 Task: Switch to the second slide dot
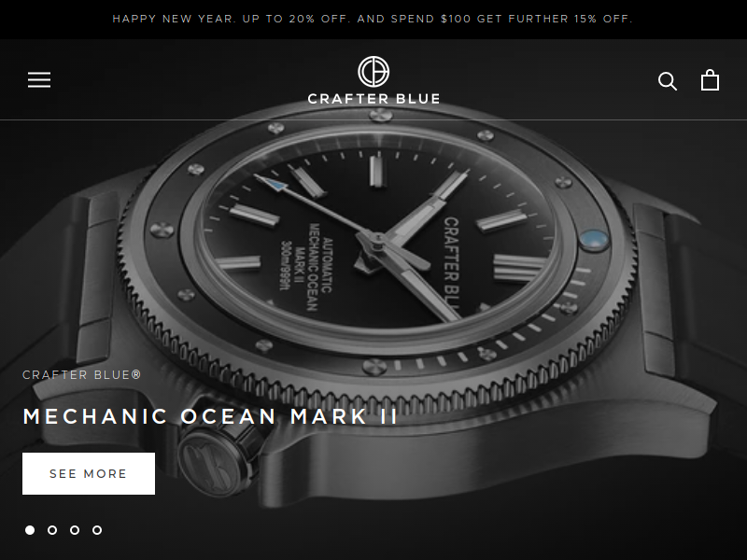[52, 530]
